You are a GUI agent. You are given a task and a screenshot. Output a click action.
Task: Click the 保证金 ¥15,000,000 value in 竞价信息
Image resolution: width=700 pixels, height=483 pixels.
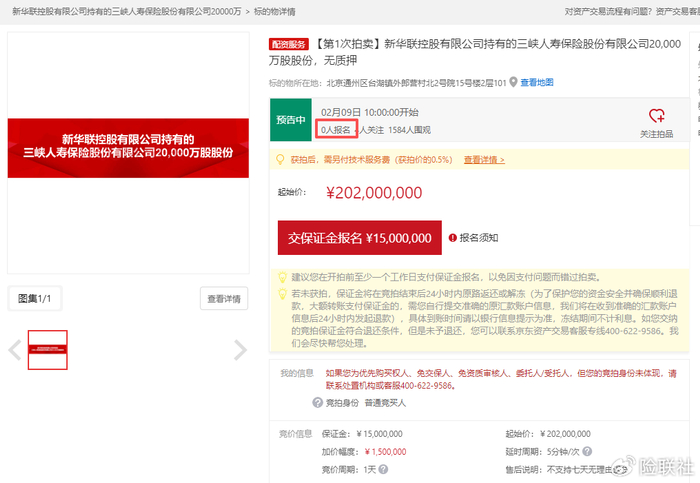click(379, 434)
